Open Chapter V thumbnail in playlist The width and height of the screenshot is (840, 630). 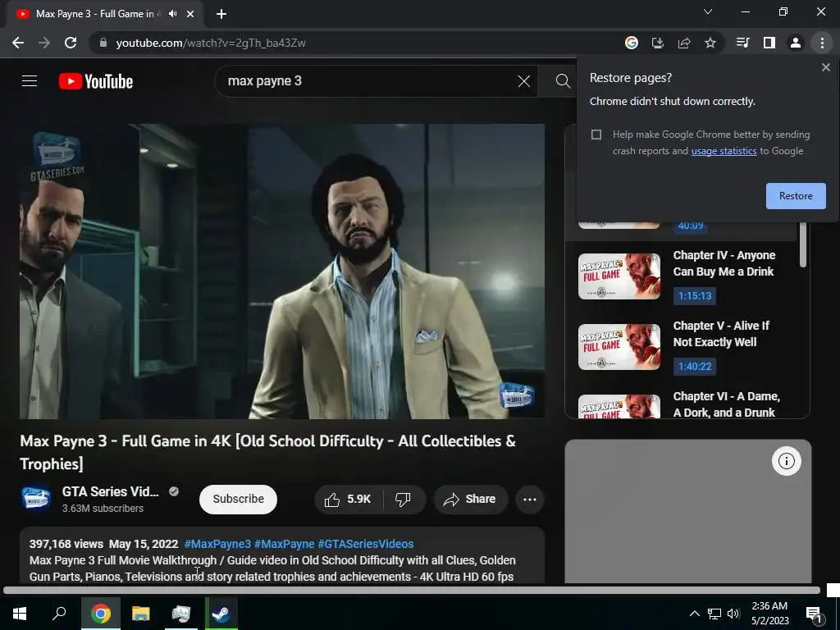(619, 347)
